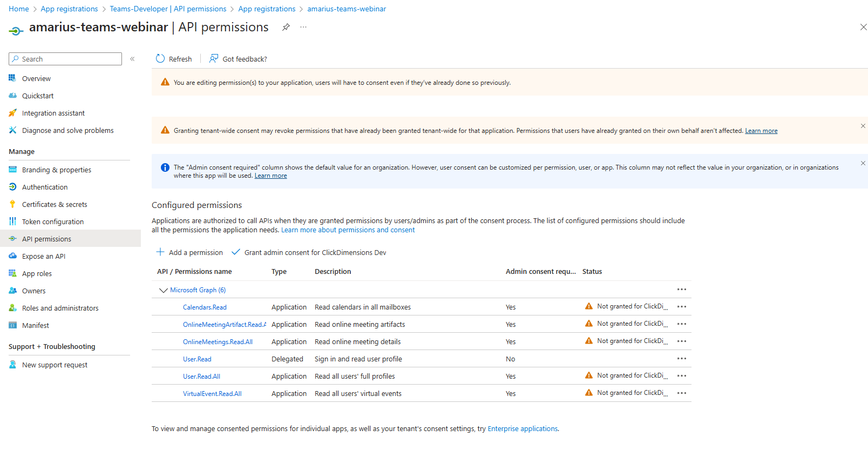Click the Admin consent required column header
The width and height of the screenshot is (868, 450).
(540, 271)
